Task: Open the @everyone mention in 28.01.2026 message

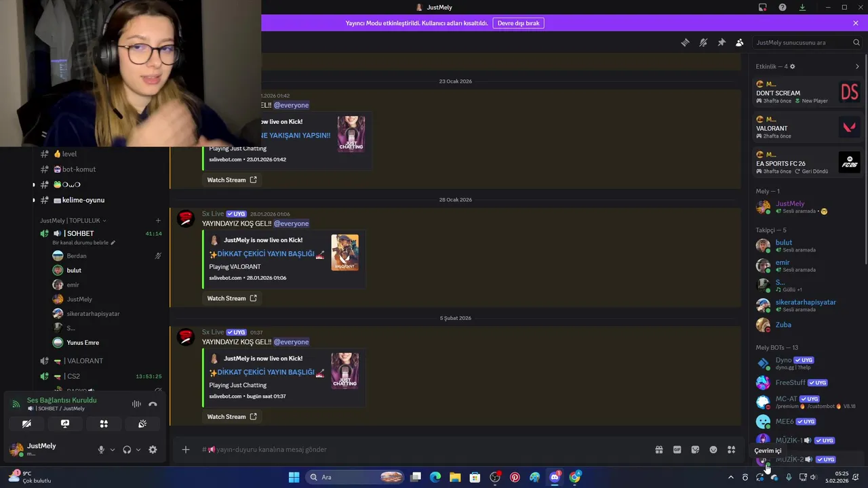Action: pyautogui.click(x=291, y=224)
